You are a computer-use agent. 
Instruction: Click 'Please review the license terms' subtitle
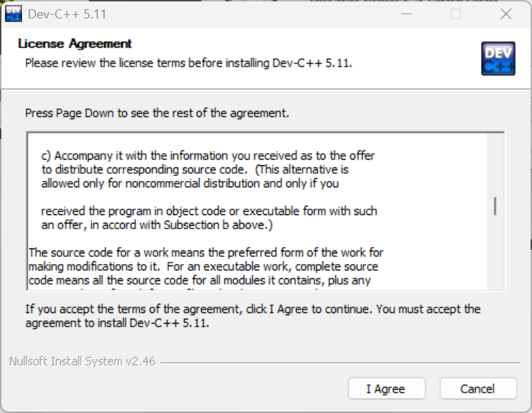click(188, 62)
